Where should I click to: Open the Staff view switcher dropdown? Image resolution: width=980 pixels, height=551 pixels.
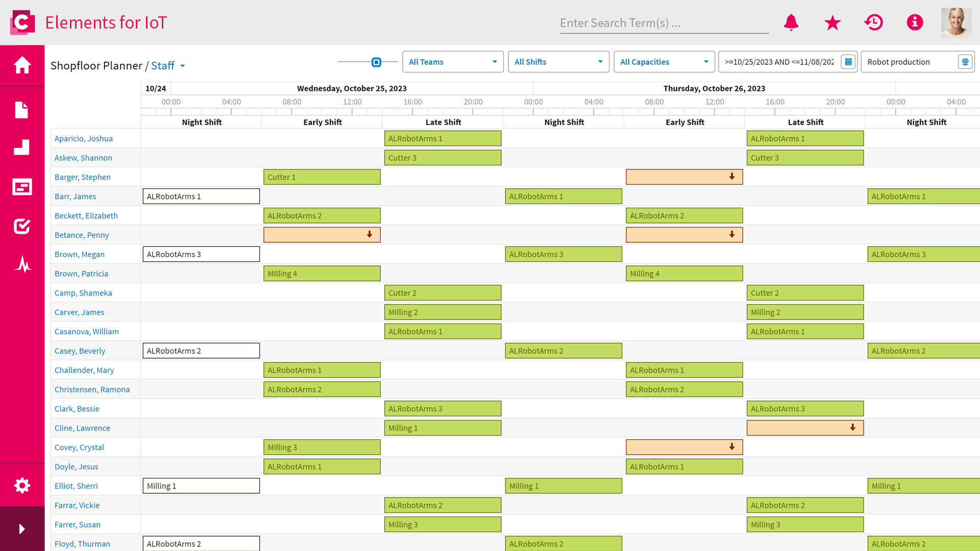183,66
